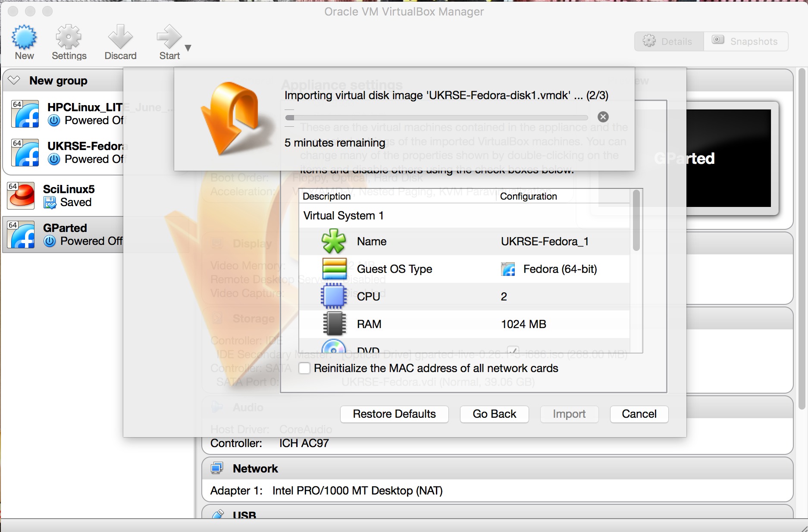
Task: Enable Reinitialize the MAC address checkbox
Action: [x=304, y=368]
